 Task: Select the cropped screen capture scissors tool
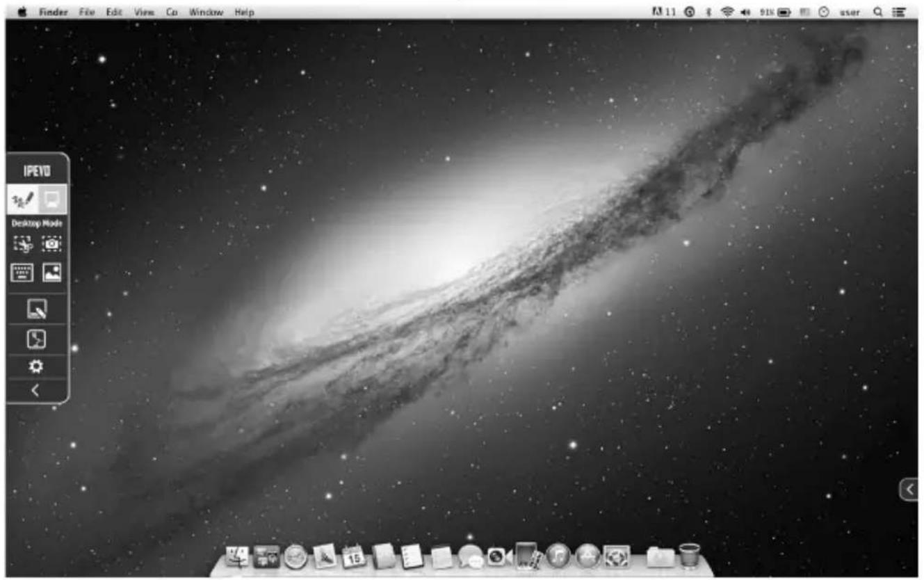coord(23,244)
